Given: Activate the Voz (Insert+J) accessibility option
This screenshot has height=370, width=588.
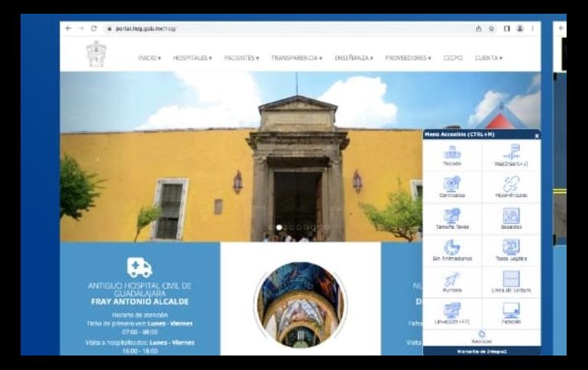Looking at the screenshot, I should tap(511, 156).
